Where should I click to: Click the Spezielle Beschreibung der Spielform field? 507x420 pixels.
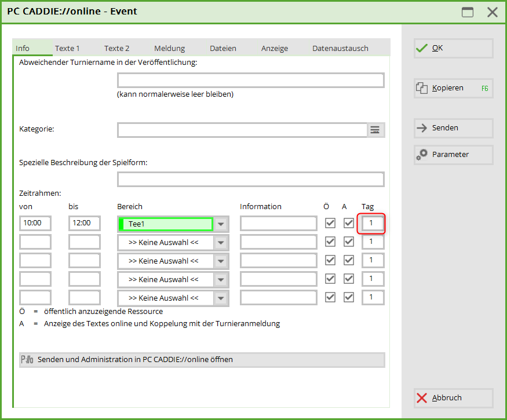click(251, 180)
